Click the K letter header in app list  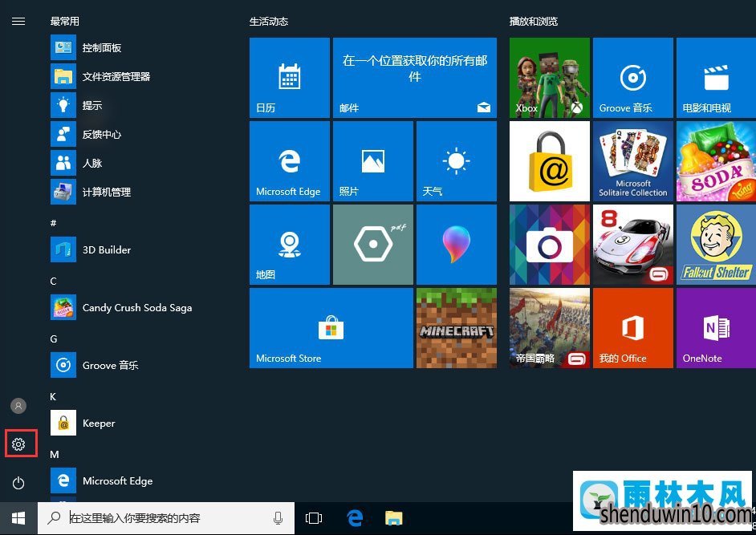point(53,397)
